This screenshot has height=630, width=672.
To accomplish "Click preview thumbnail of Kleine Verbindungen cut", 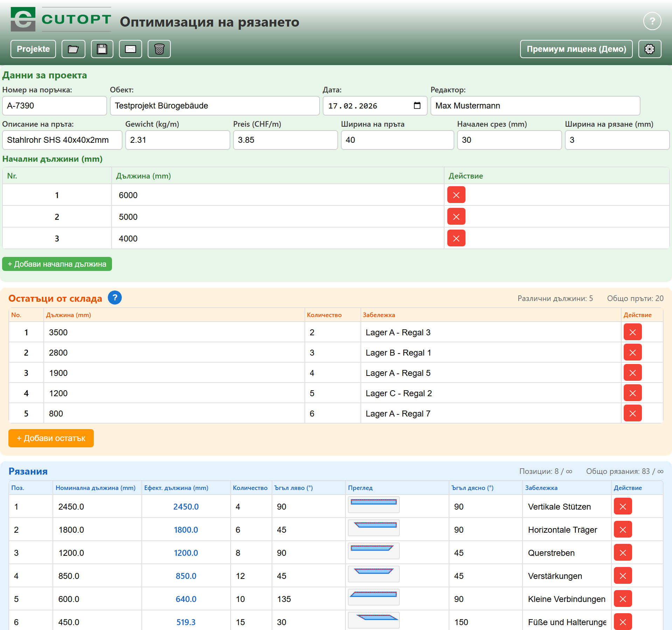I will (374, 597).
